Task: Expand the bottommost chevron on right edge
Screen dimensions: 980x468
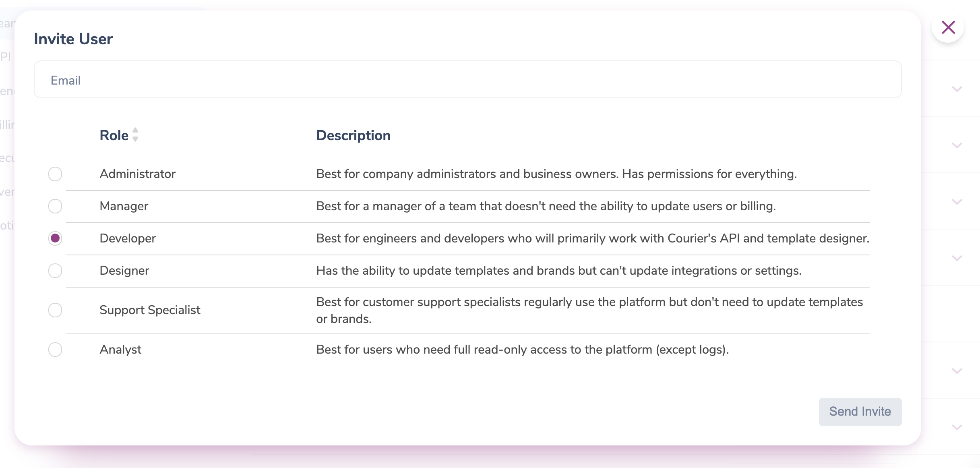Action: 957,427
